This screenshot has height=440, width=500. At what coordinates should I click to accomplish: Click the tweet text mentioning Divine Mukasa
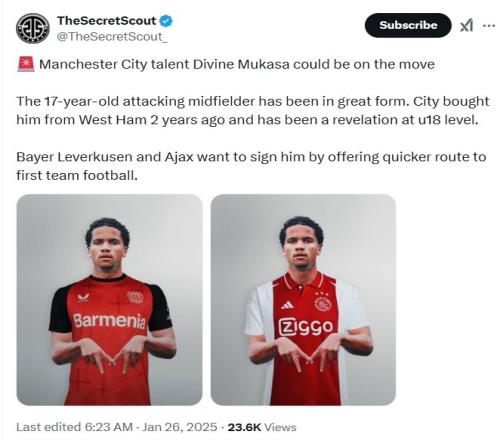tap(237, 64)
